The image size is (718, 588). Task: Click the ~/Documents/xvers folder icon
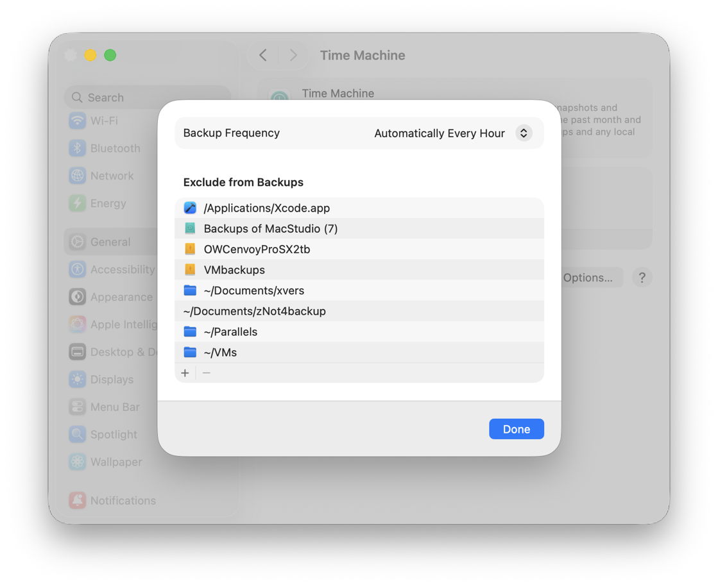click(190, 290)
